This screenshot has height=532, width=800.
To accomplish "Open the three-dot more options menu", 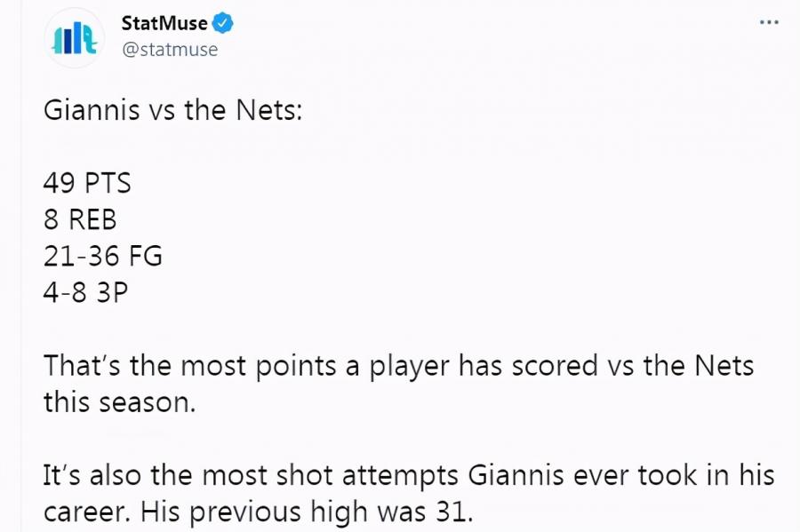I will pyautogui.click(x=769, y=22).
